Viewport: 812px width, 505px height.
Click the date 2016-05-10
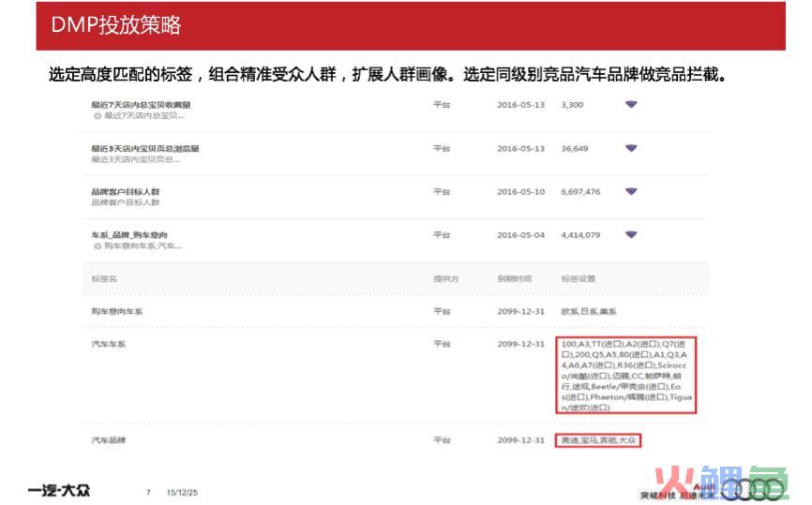pos(520,191)
